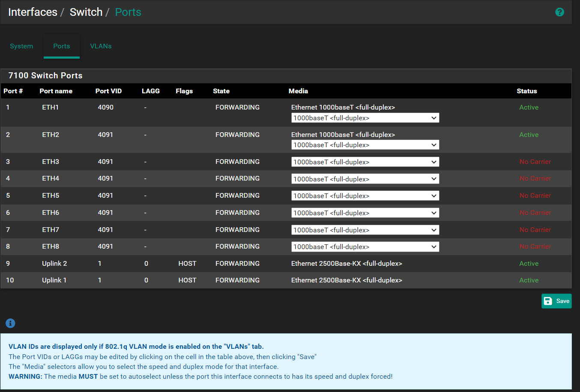
Task: Click the Port VID column header
Action: (x=108, y=91)
